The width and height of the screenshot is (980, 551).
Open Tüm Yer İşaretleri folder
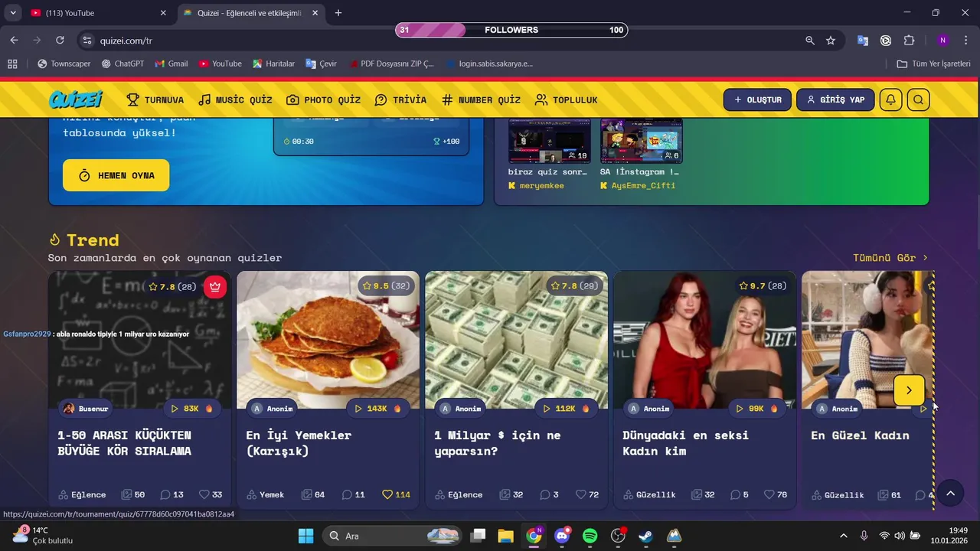tap(933, 64)
